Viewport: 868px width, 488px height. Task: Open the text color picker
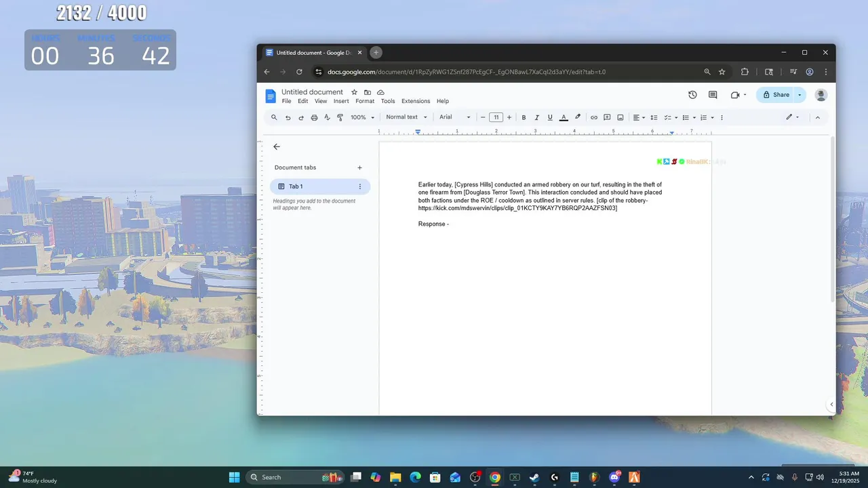pos(564,117)
